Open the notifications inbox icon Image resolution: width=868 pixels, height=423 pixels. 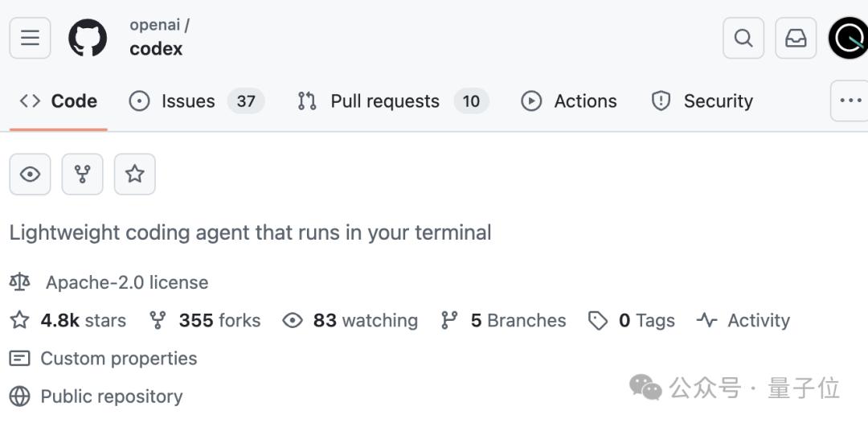796,38
